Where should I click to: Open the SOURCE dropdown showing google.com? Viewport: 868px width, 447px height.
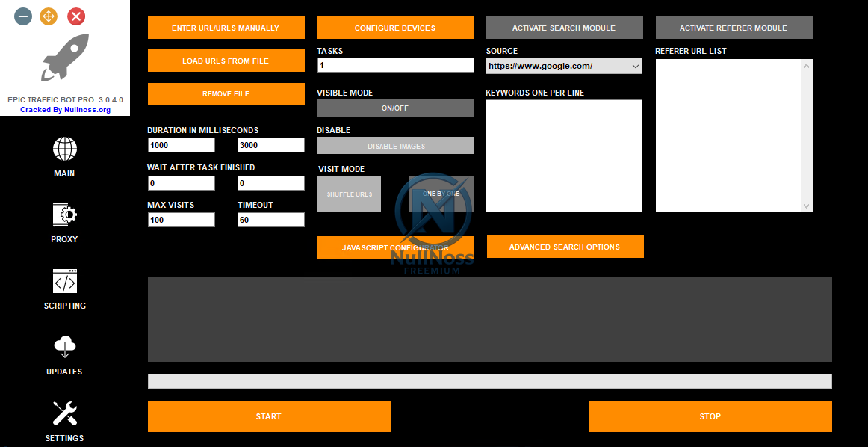563,65
